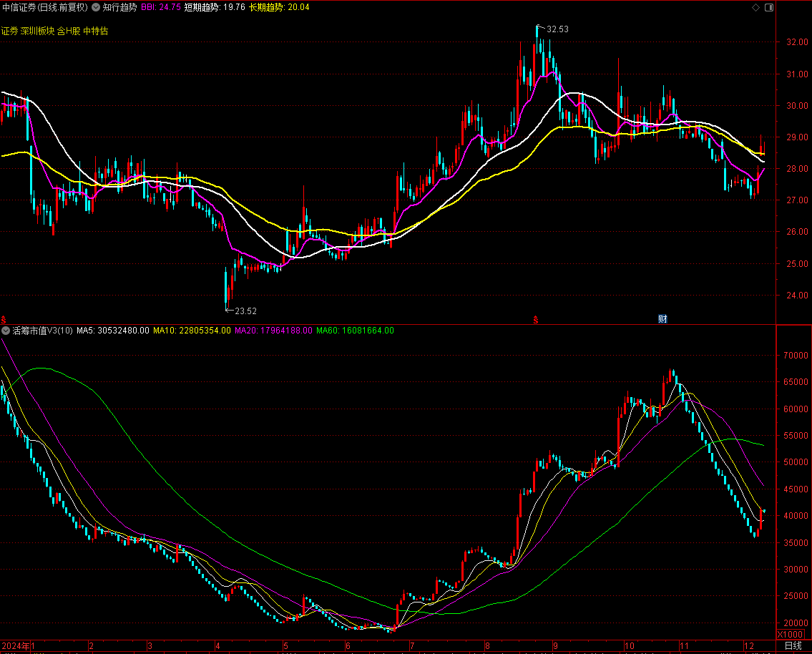Click the 32.53 high price label
The width and height of the screenshot is (812, 654).
click(x=557, y=29)
